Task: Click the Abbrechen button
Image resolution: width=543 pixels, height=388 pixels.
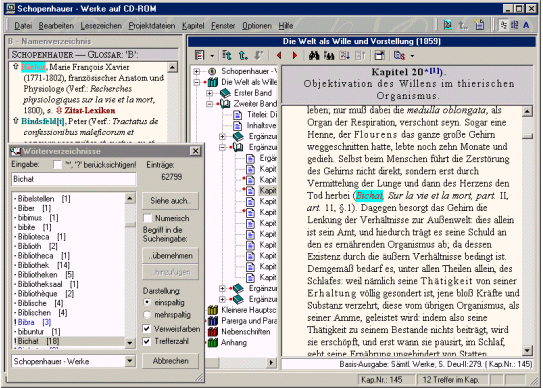Action: tap(170, 361)
